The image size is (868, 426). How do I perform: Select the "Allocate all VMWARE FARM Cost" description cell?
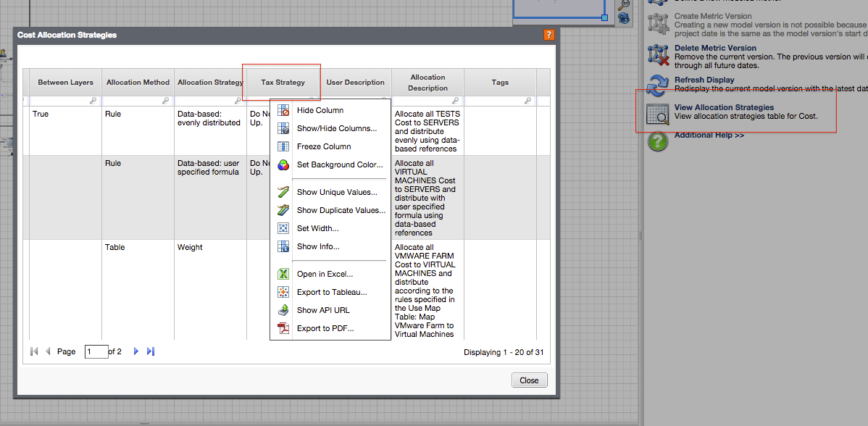tap(428, 289)
